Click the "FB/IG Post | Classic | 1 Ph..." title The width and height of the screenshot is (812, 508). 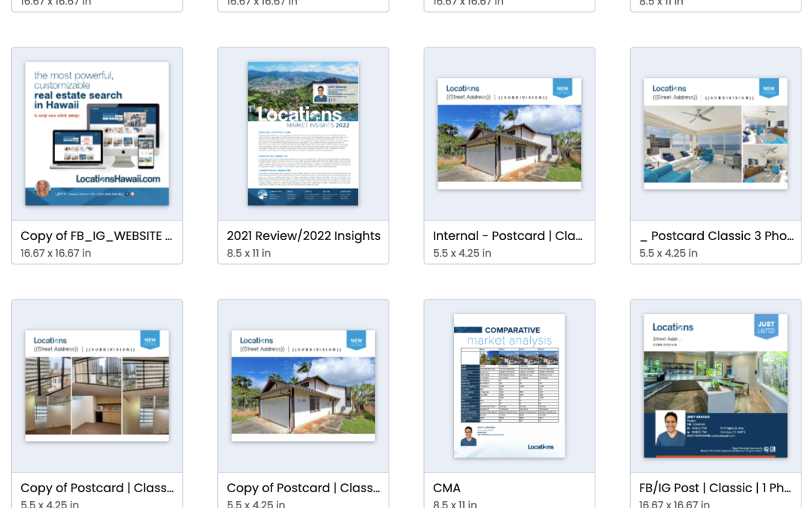click(715, 488)
